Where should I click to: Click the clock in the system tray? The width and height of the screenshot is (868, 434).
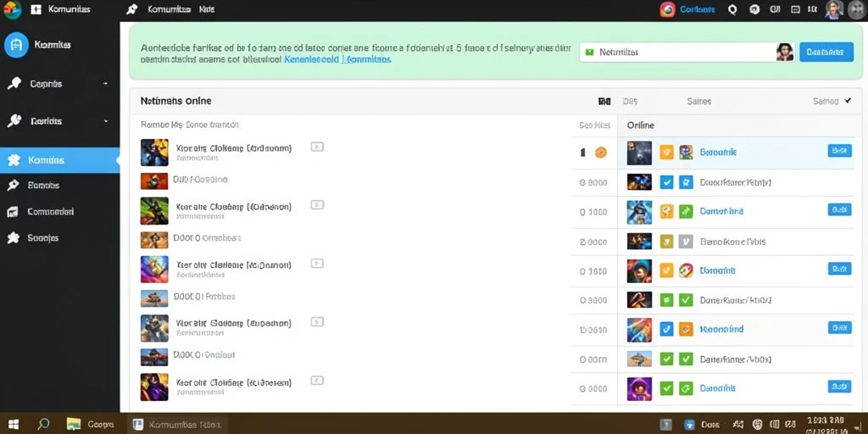point(826,425)
